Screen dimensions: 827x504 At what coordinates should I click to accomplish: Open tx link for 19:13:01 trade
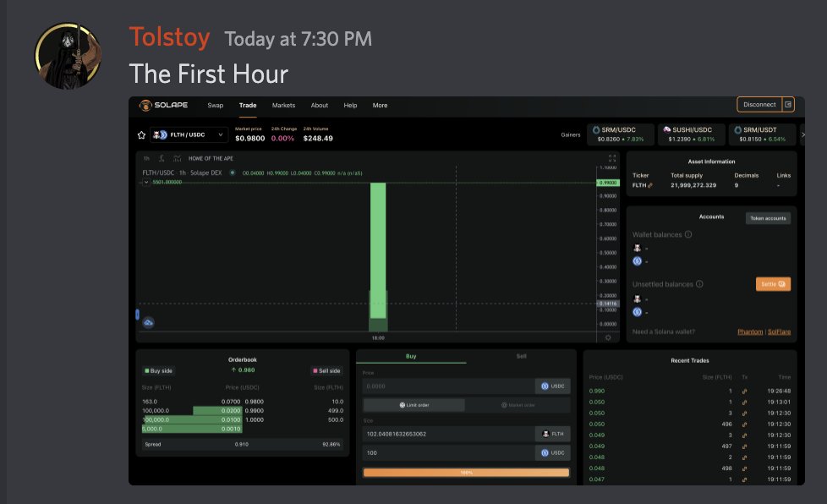pyautogui.click(x=745, y=403)
